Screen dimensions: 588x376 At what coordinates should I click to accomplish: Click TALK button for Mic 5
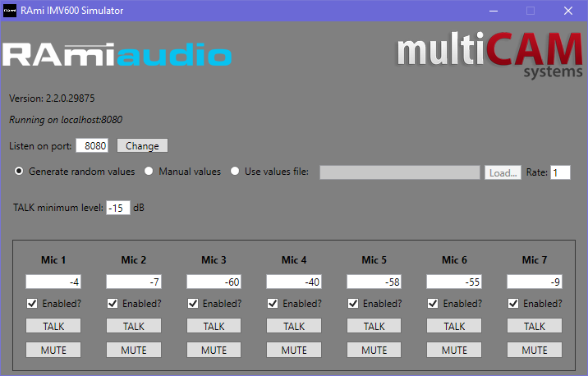point(374,326)
